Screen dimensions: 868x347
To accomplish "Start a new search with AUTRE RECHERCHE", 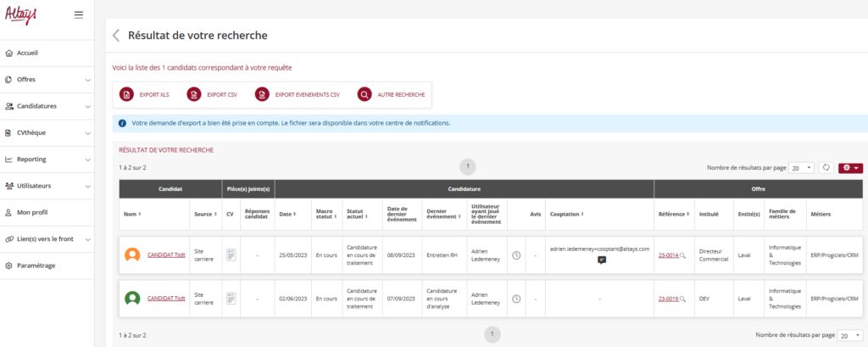I will tap(364, 95).
